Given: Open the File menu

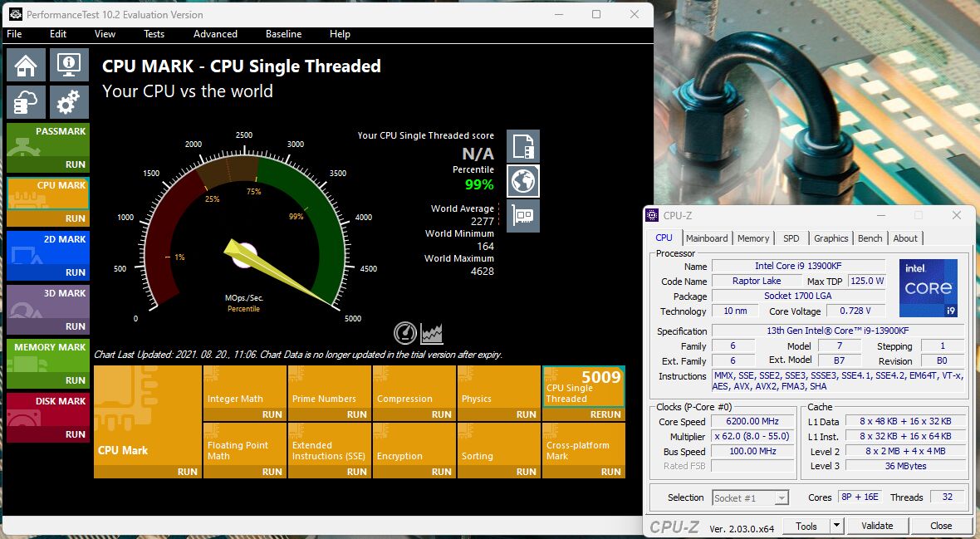Looking at the screenshot, I should click(14, 34).
